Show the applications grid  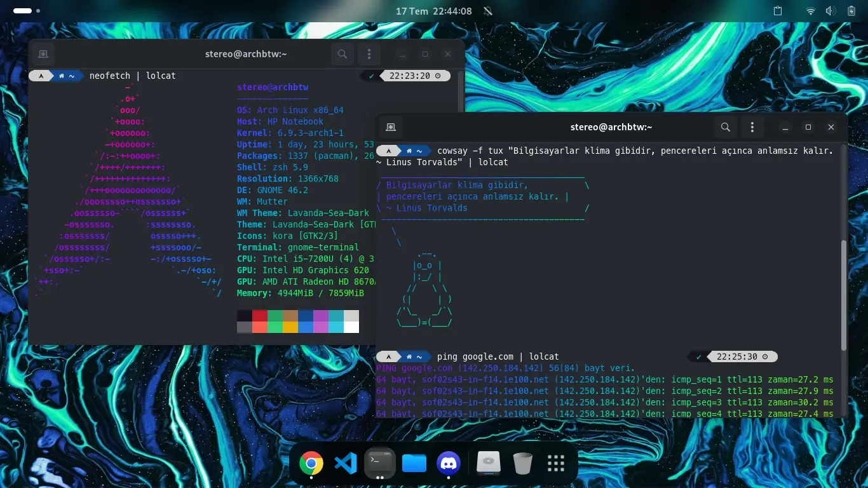(556, 463)
